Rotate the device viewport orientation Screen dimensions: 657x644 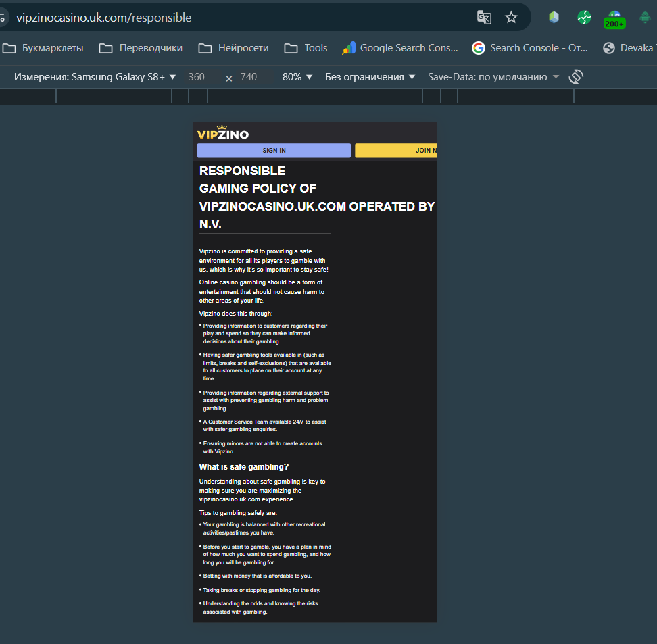pyautogui.click(x=576, y=76)
